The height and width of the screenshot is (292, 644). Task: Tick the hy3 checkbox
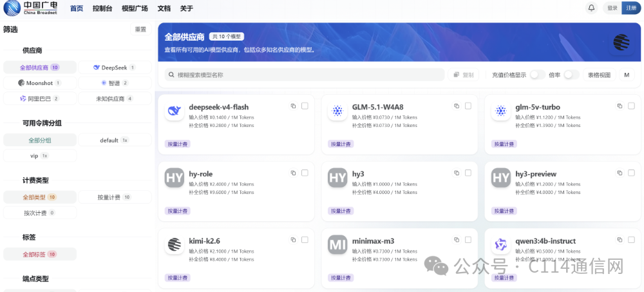468,173
